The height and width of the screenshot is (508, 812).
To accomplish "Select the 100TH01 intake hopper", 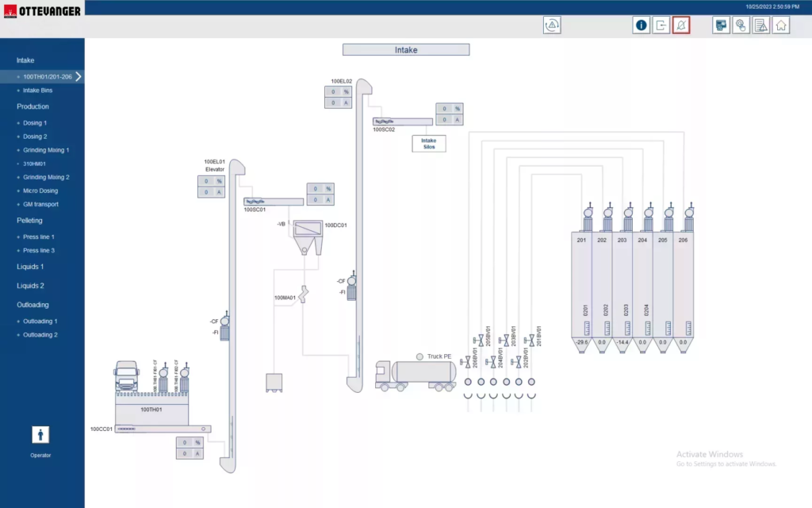I will 151,410.
